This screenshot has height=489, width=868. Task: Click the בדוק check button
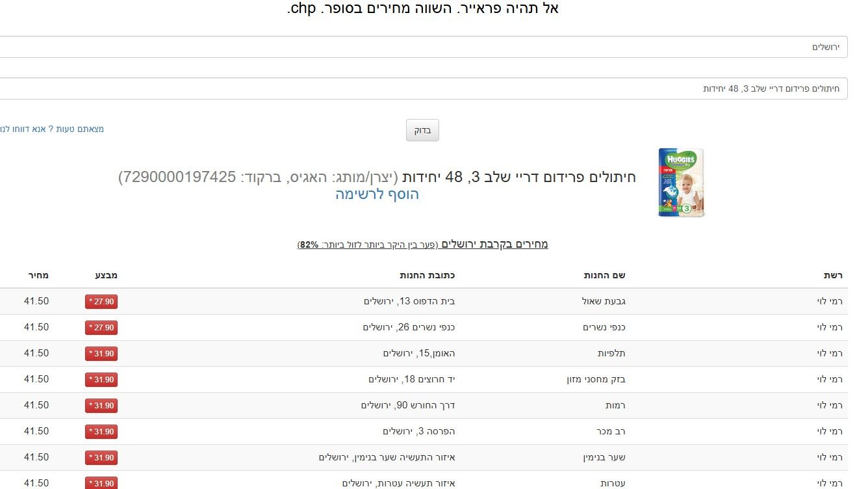(423, 130)
